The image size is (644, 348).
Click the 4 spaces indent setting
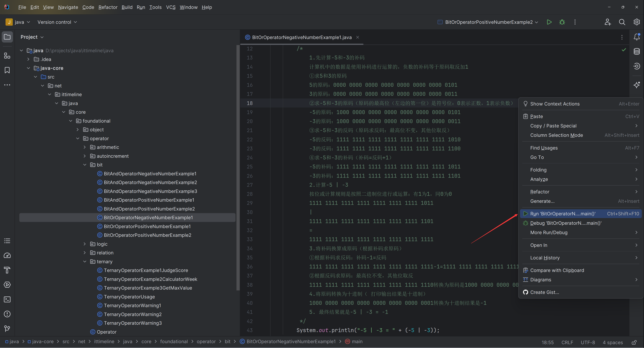[x=612, y=342]
